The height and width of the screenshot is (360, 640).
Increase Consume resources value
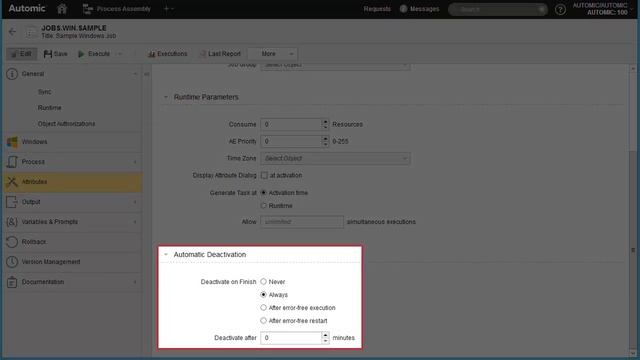tap(325, 121)
